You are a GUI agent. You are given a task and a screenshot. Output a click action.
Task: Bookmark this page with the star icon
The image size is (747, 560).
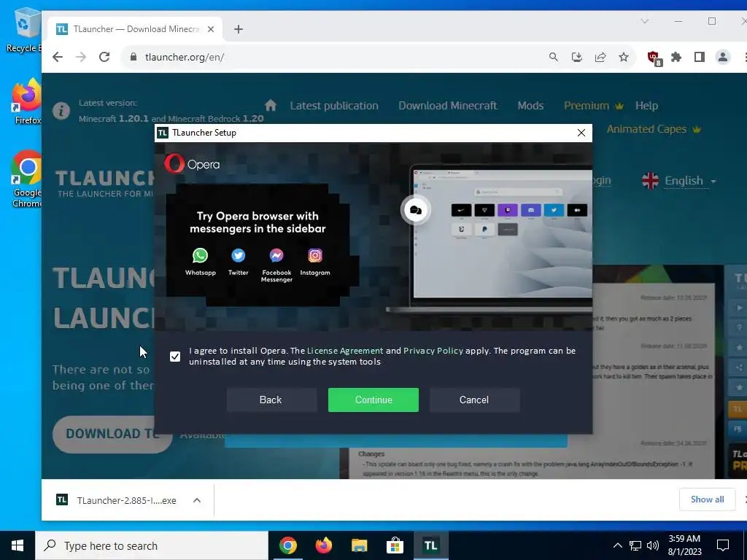click(624, 57)
